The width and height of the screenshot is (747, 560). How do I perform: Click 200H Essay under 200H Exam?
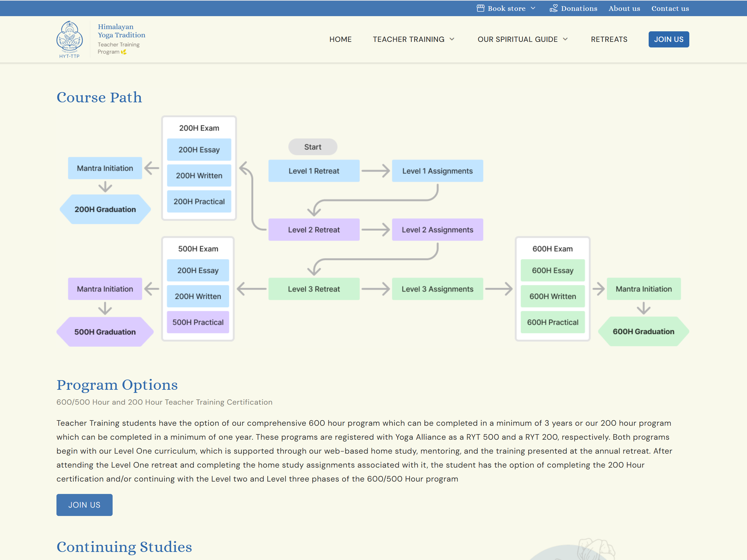click(x=199, y=149)
